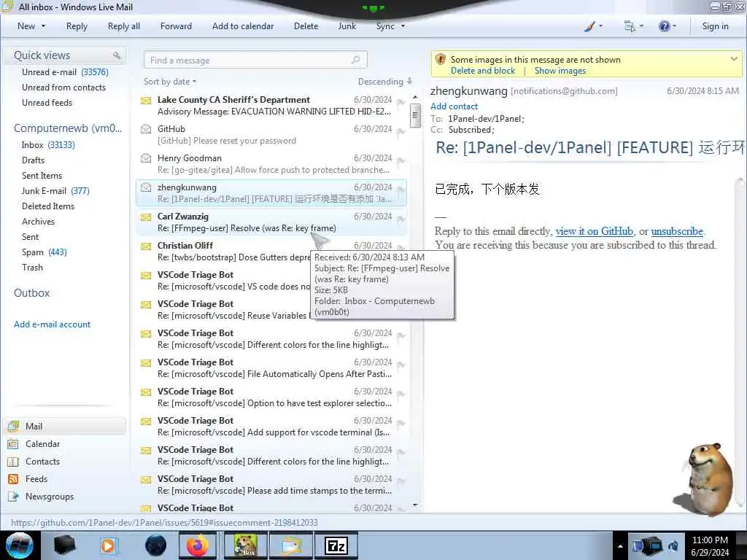Click the Show images link

point(560,71)
